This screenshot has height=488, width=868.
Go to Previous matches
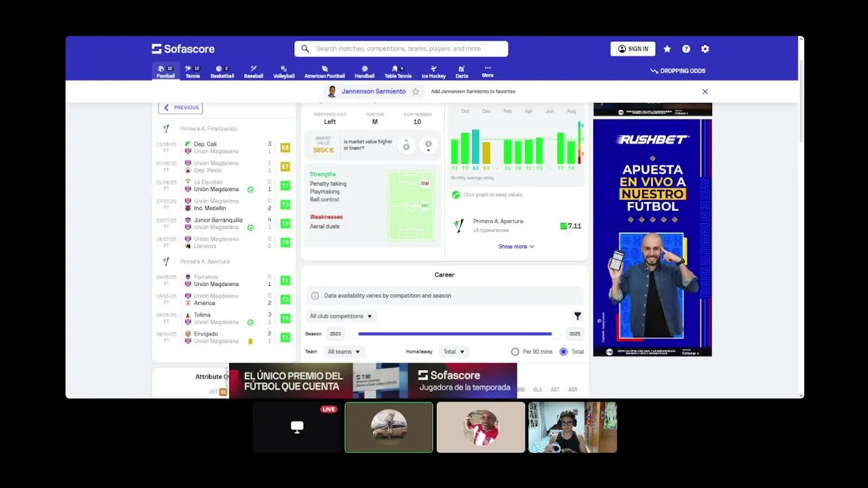[x=180, y=107]
